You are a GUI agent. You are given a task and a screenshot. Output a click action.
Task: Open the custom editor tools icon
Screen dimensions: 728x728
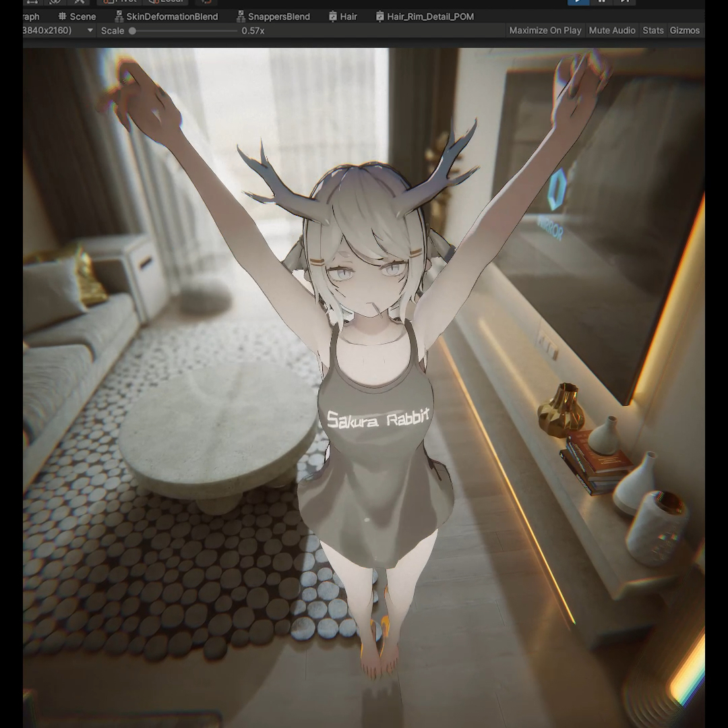point(79,2)
